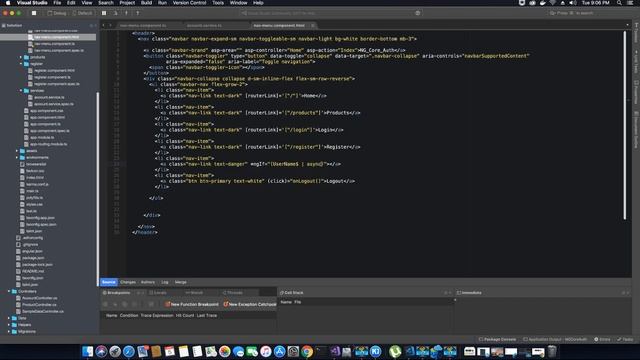
Task: Switch to the Changes view tab
Action: tap(128, 282)
